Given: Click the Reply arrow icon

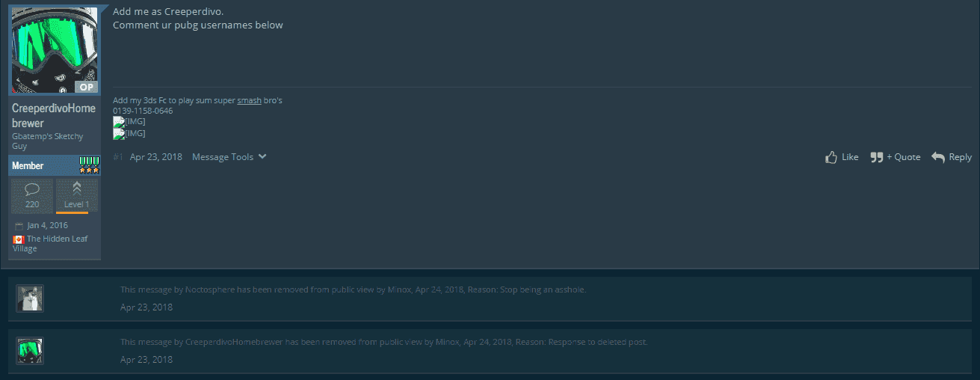Looking at the screenshot, I should [x=938, y=157].
